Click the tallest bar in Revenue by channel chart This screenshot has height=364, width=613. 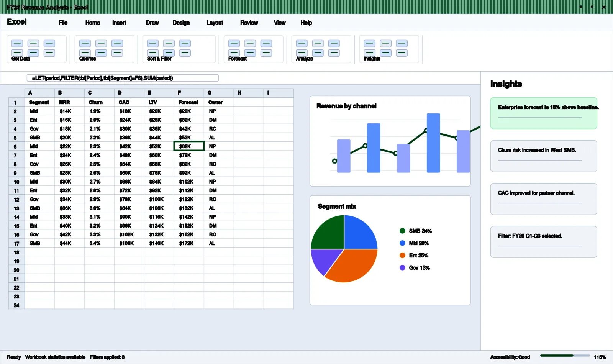click(433, 143)
